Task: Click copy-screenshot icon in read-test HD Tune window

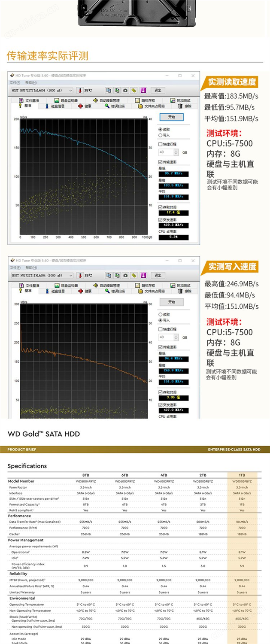Action: [117, 90]
